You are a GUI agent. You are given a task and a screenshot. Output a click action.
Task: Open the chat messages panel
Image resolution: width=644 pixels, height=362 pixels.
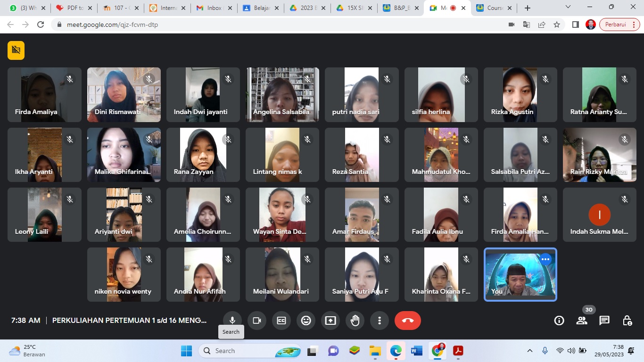pos(604,321)
